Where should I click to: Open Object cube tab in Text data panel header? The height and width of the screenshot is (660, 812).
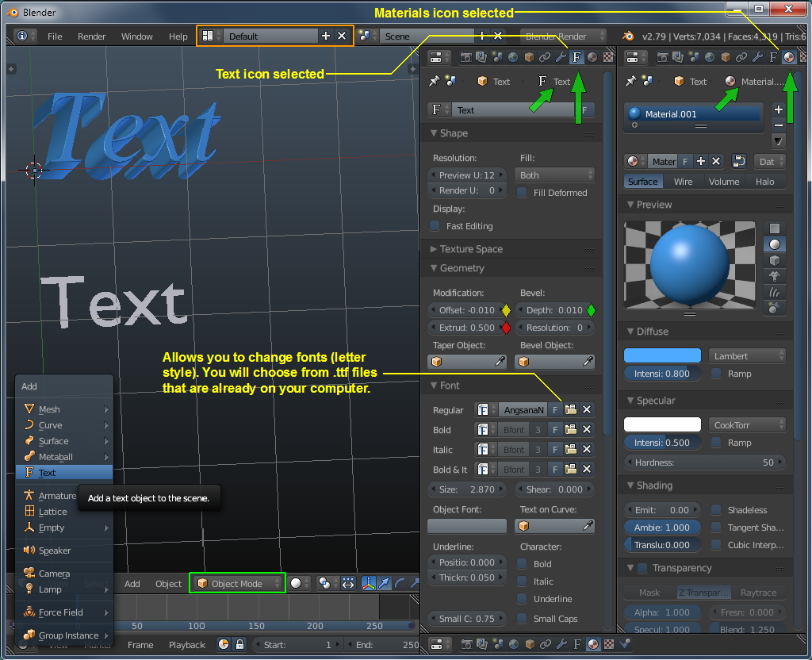529,57
